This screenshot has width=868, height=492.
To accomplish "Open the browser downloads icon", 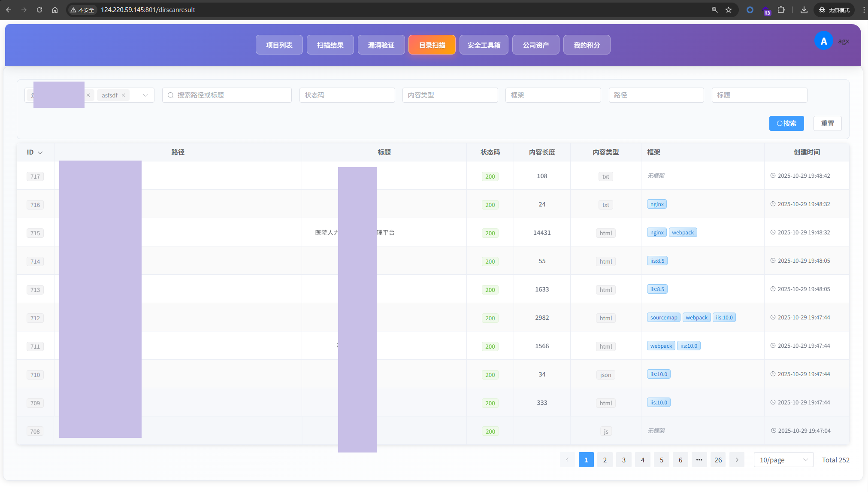I will point(804,10).
